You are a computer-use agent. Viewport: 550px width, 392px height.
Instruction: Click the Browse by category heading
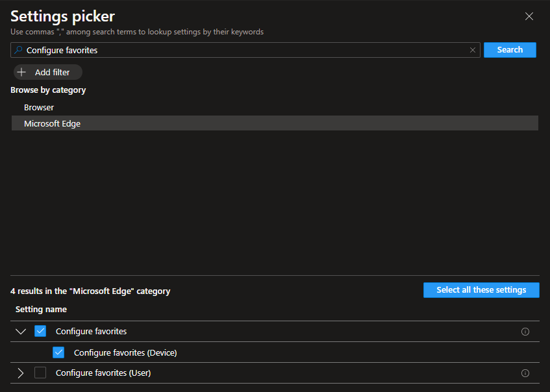(x=48, y=90)
